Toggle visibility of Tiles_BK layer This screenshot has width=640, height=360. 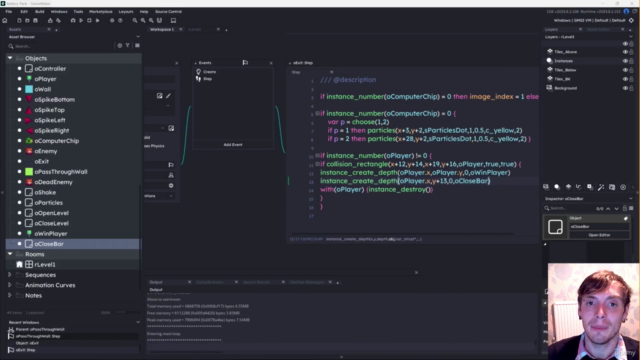pyautogui.click(x=625, y=79)
